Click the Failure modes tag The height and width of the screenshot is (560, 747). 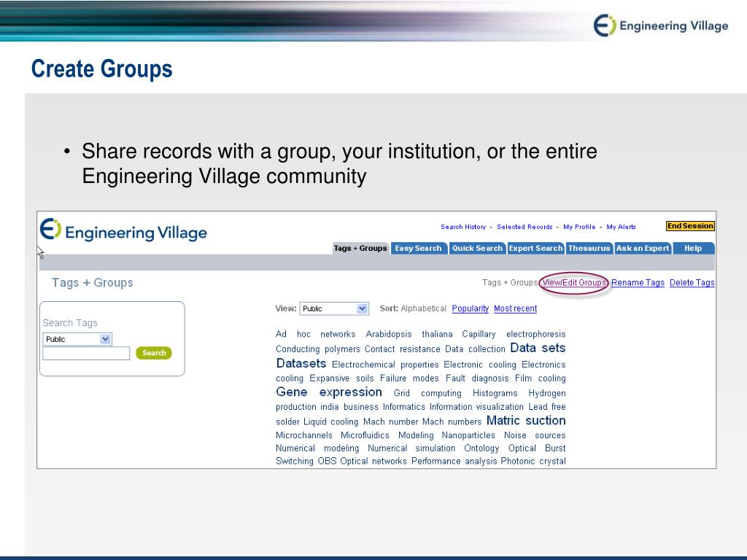click(x=409, y=378)
